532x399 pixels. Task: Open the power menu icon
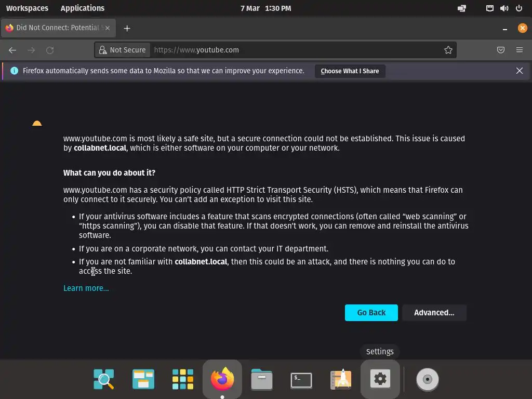[519, 8]
